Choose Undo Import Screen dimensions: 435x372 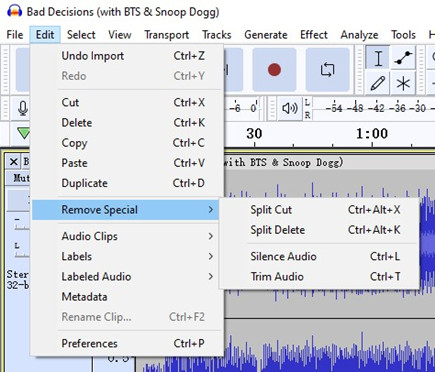coord(126,56)
